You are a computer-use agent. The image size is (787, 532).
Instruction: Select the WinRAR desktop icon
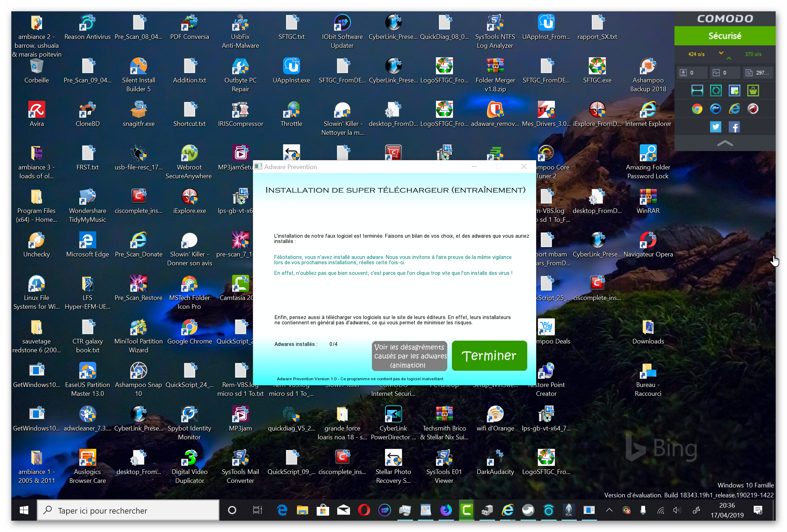[x=648, y=202]
